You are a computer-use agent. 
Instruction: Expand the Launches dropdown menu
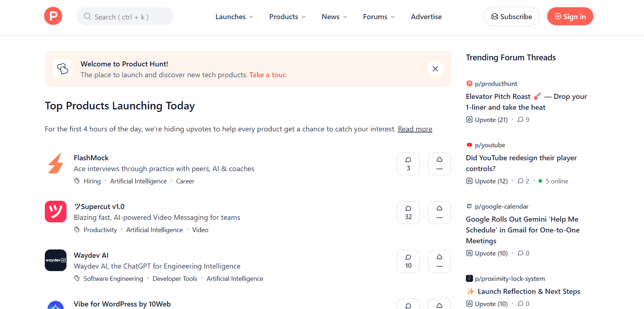[234, 17]
